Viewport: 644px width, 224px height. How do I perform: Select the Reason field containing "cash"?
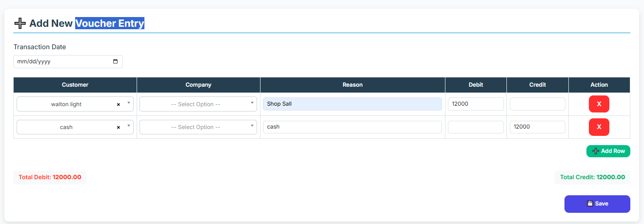click(x=352, y=127)
